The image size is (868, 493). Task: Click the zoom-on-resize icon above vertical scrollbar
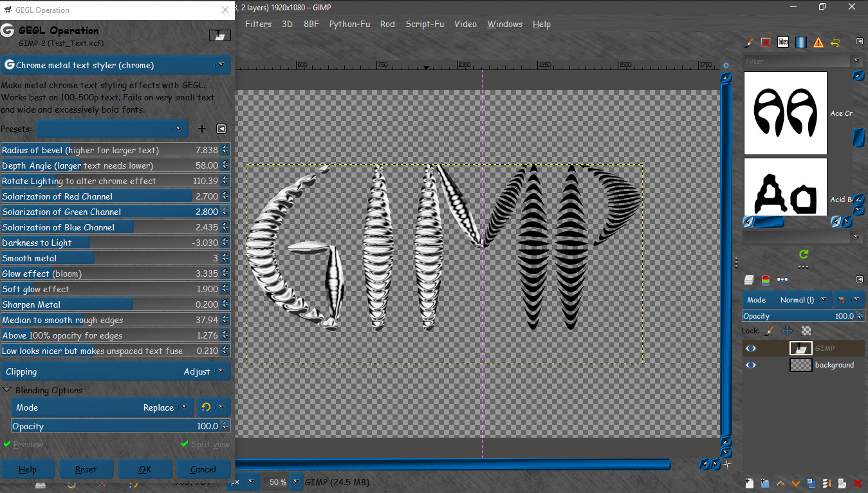point(726,65)
